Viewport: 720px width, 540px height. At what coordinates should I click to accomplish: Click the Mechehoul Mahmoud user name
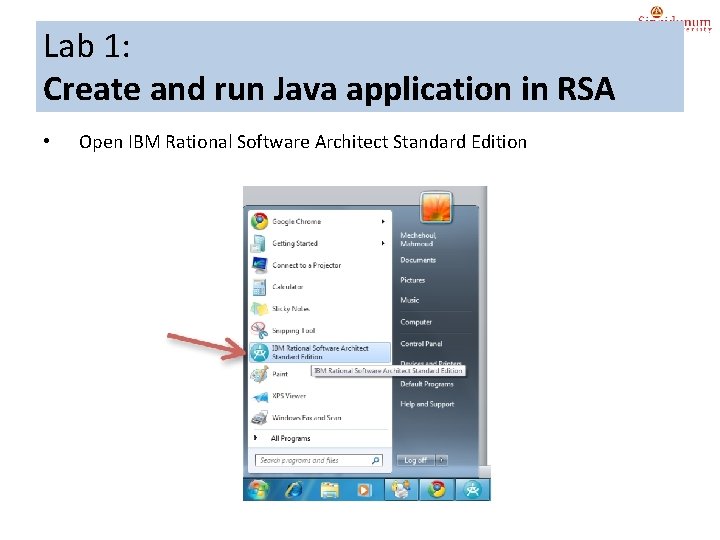coord(418,239)
